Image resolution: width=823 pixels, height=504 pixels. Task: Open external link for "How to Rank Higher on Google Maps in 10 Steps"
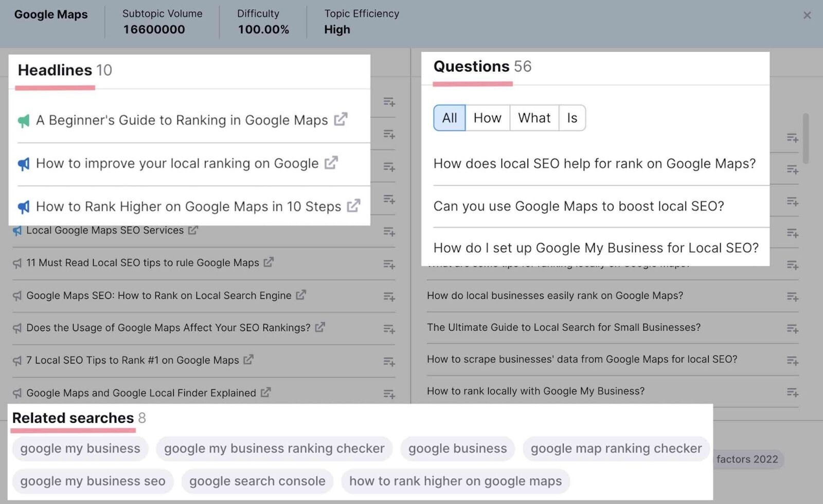(353, 206)
